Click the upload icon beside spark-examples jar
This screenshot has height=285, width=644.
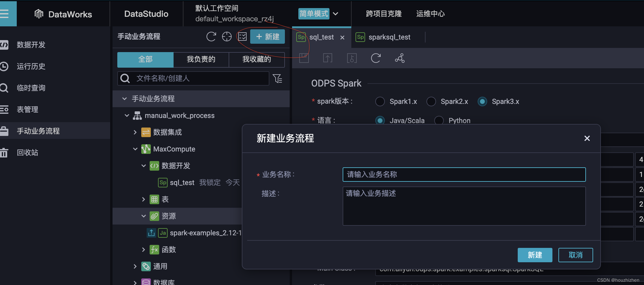[151, 233]
